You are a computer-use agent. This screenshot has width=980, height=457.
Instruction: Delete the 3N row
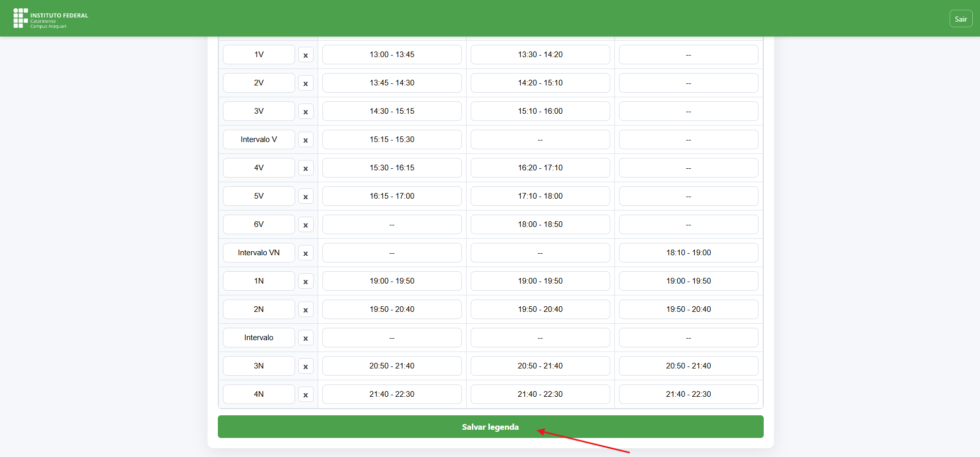click(305, 366)
